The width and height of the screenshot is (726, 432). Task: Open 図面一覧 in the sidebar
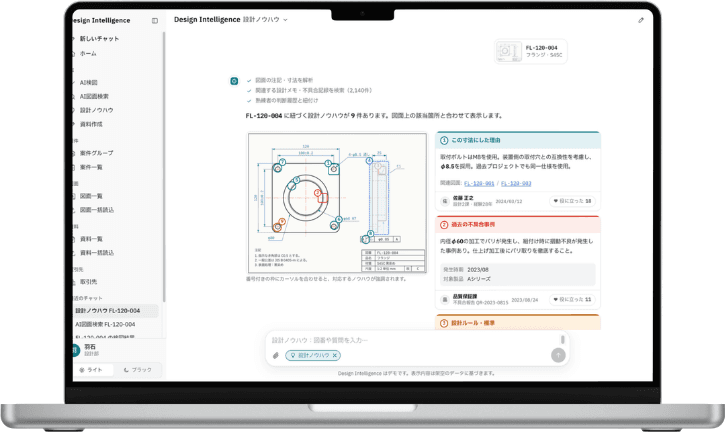tap(91, 196)
